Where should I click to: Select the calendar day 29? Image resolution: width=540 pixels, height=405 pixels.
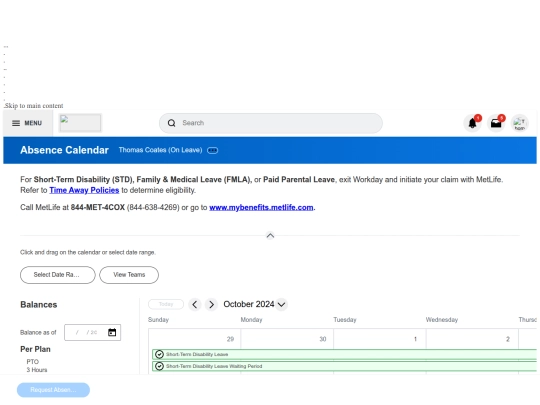[x=230, y=339]
